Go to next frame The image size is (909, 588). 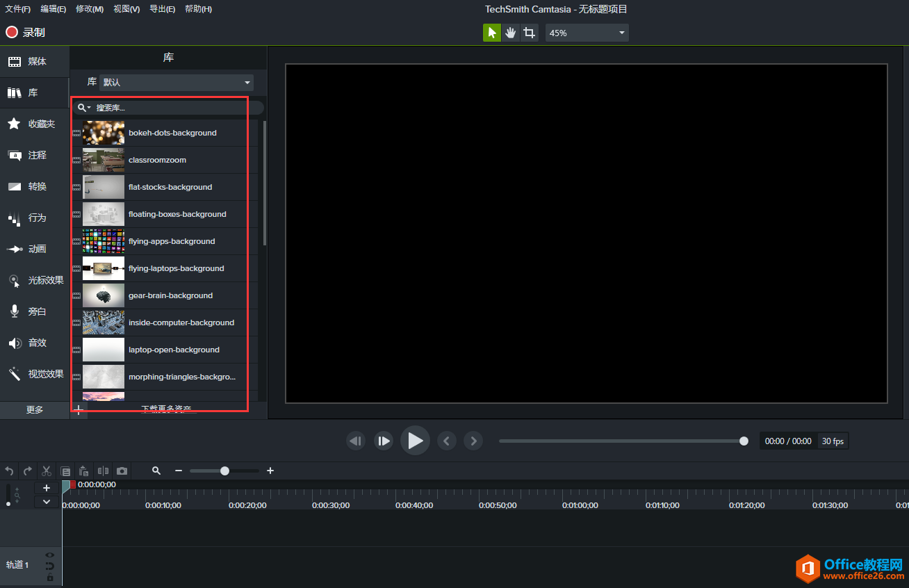pyautogui.click(x=384, y=441)
